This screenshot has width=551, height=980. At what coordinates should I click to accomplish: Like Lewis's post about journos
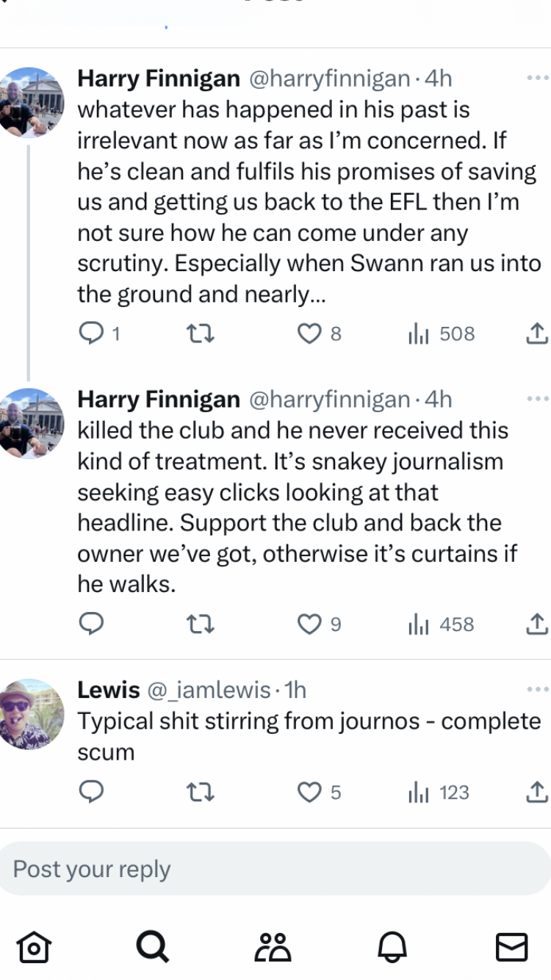[x=308, y=793]
